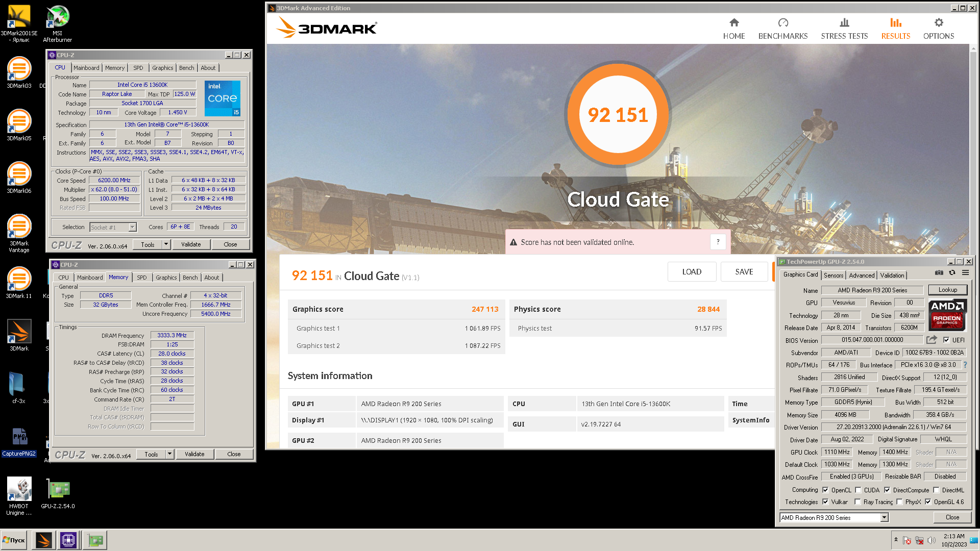
Task: Click the CPU-Z taskbar button
Action: point(68,540)
